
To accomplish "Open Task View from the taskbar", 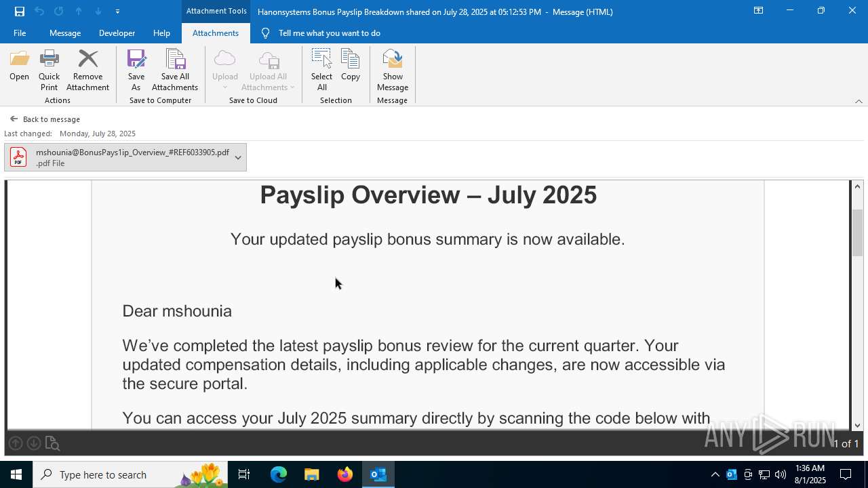I will tap(244, 474).
